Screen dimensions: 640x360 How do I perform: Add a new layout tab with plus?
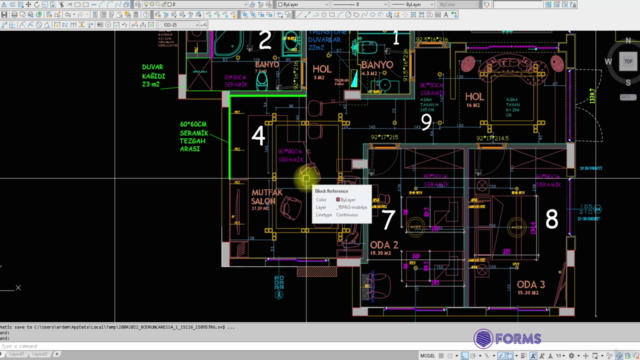pyautogui.click(x=57, y=354)
